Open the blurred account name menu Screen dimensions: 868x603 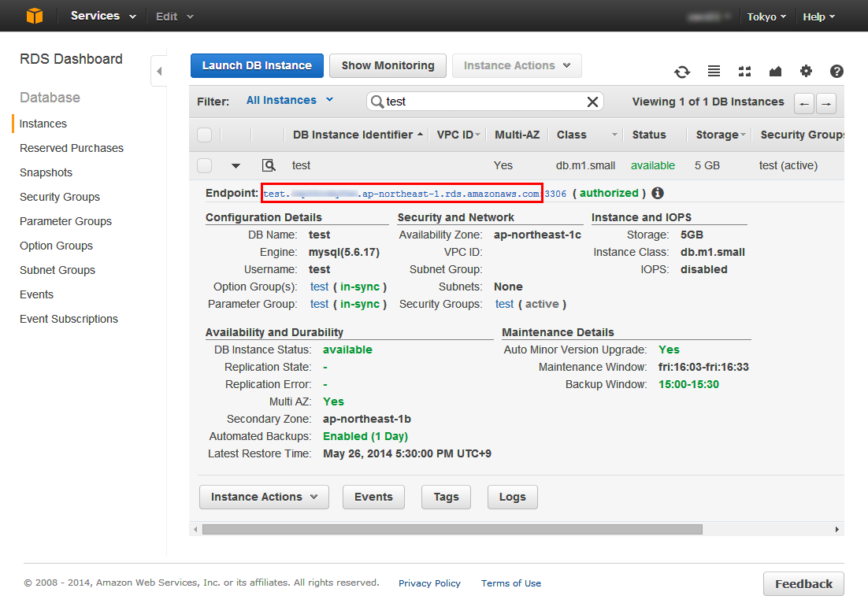(709, 17)
